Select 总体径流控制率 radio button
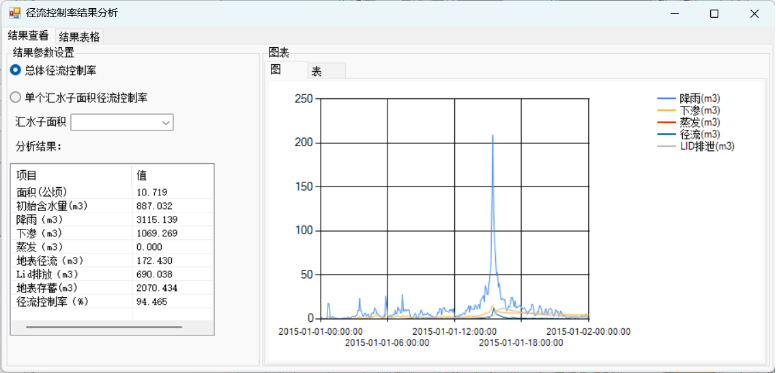The height and width of the screenshot is (373, 776). (15, 70)
